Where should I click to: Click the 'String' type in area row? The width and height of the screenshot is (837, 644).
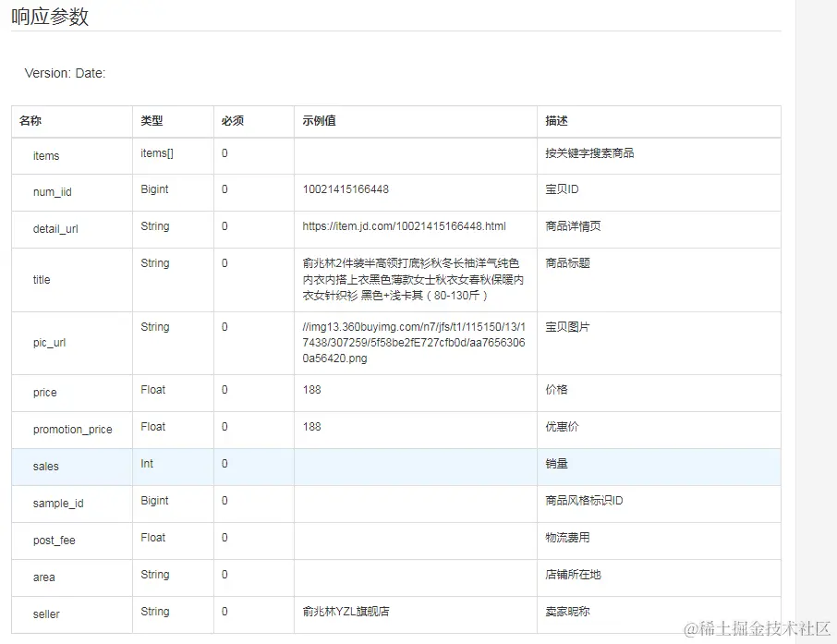click(x=155, y=574)
